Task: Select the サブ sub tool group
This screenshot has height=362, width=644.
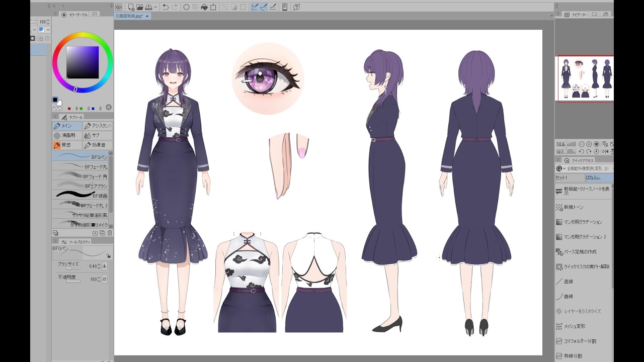Action: click(x=98, y=135)
